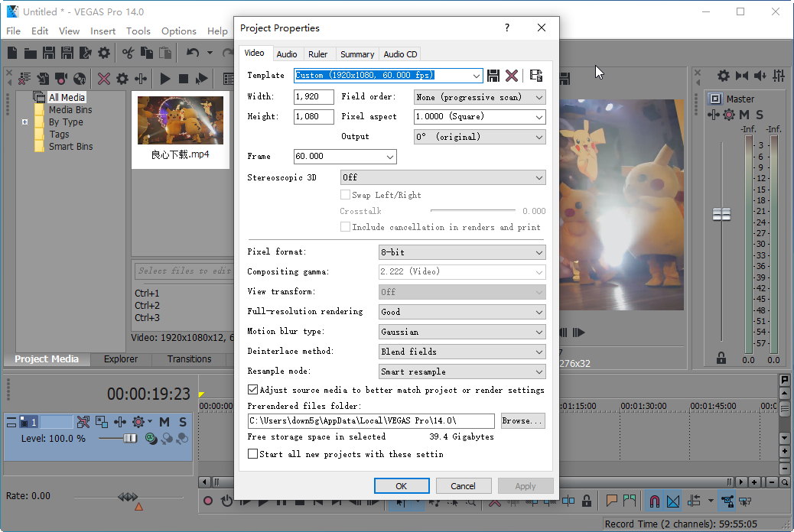
Task: Mute the Master bus with M
Action: (x=744, y=115)
